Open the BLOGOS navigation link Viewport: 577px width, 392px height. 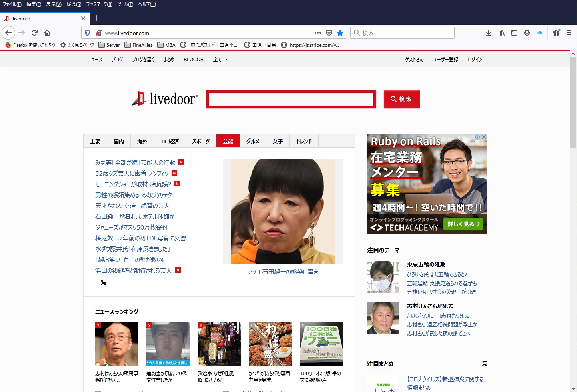pyautogui.click(x=194, y=59)
